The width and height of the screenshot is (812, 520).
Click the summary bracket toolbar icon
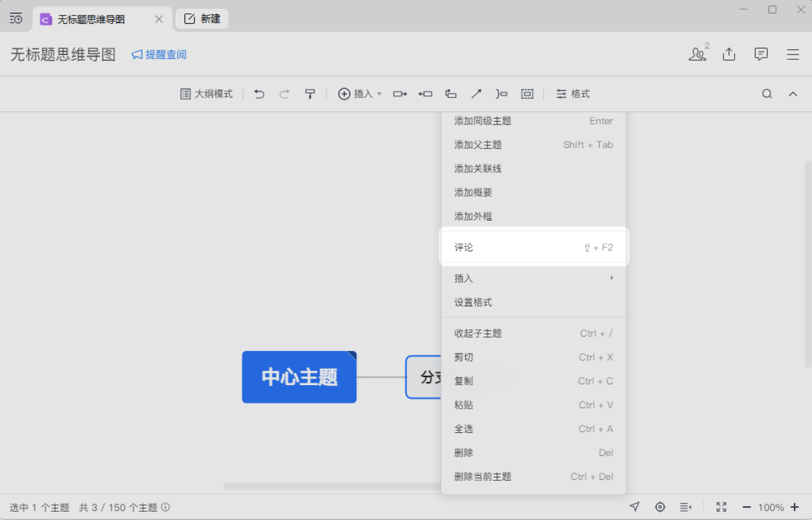pos(502,94)
